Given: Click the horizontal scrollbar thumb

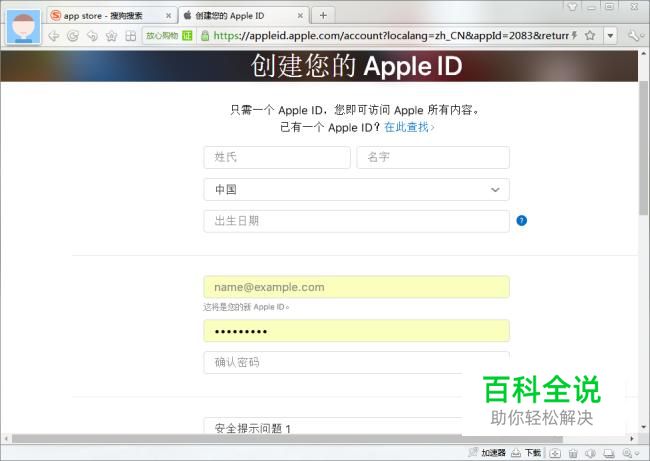Looking at the screenshot, I should coord(287,439).
